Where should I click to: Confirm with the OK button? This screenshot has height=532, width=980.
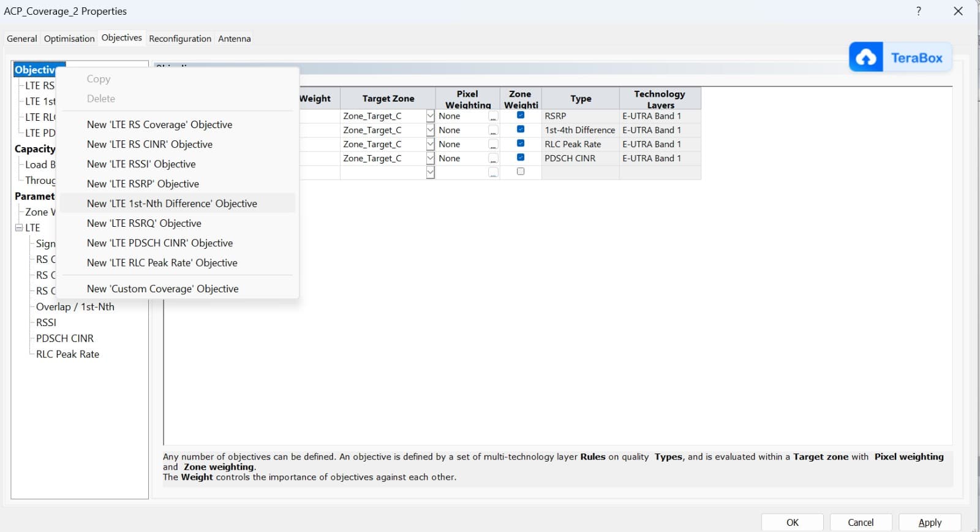pyautogui.click(x=793, y=522)
